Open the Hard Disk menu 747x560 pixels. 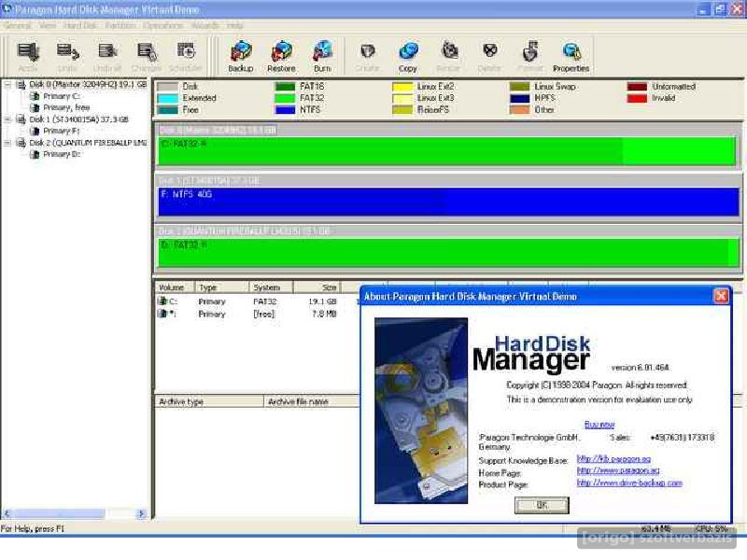coord(80,26)
